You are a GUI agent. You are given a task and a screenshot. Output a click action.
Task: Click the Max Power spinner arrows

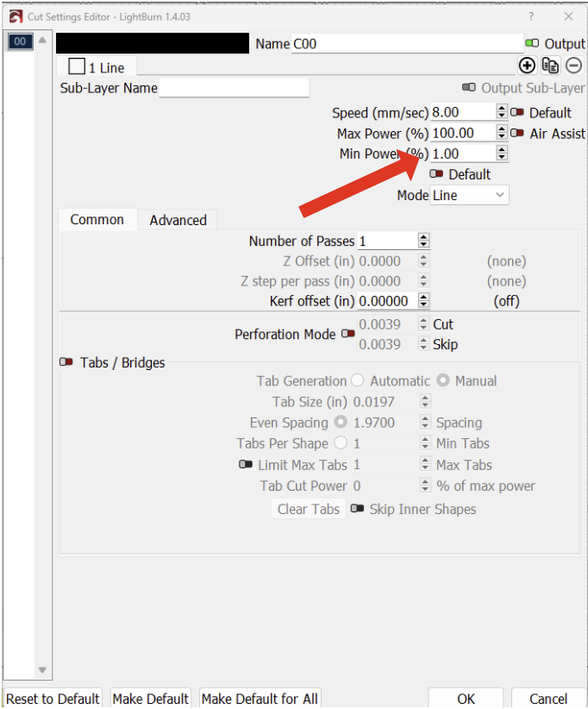pyautogui.click(x=502, y=133)
